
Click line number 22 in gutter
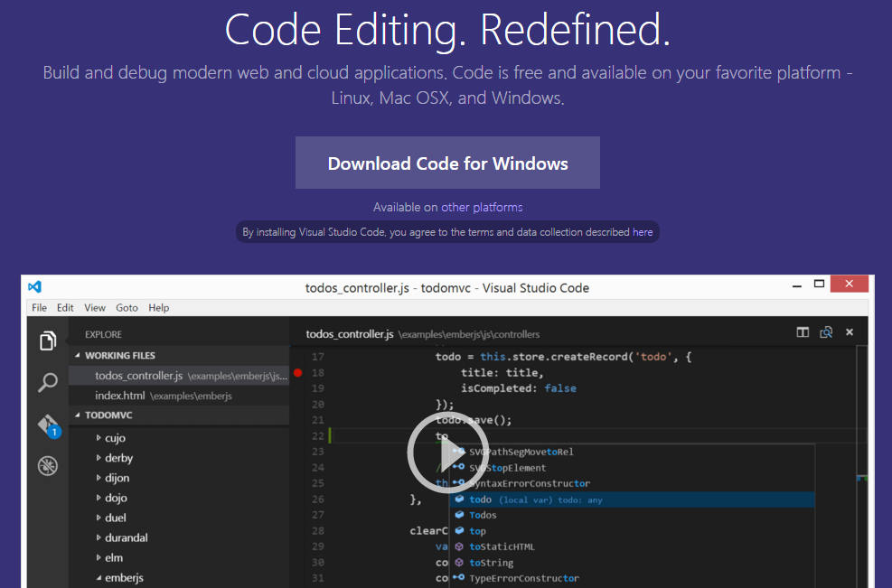[x=318, y=436]
